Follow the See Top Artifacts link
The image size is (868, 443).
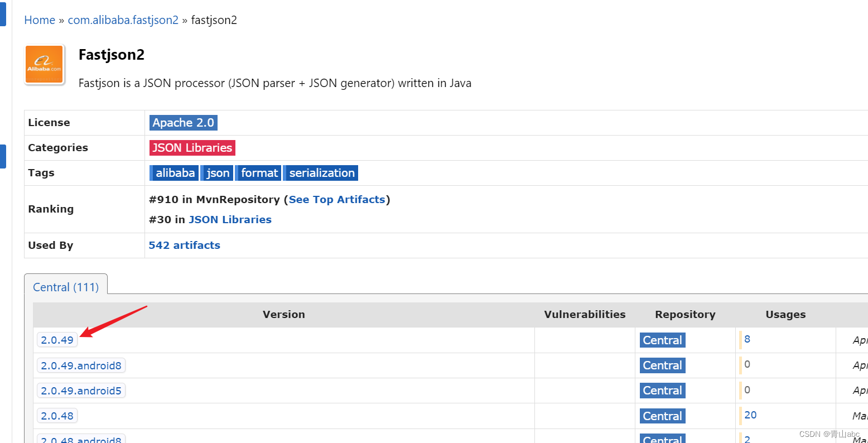[337, 199]
